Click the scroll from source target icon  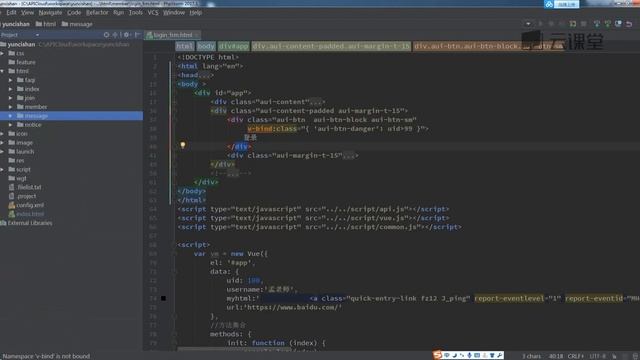[x=107, y=35]
